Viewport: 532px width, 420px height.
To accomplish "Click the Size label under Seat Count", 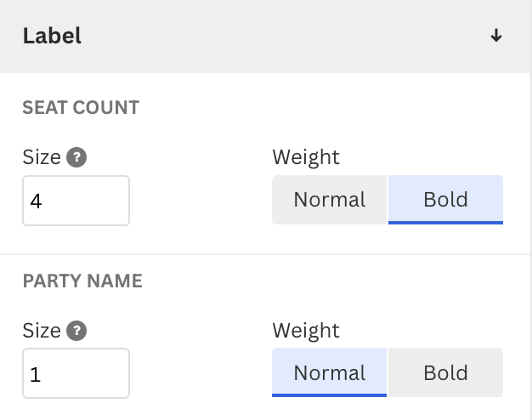I will click(x=42, y=157).
